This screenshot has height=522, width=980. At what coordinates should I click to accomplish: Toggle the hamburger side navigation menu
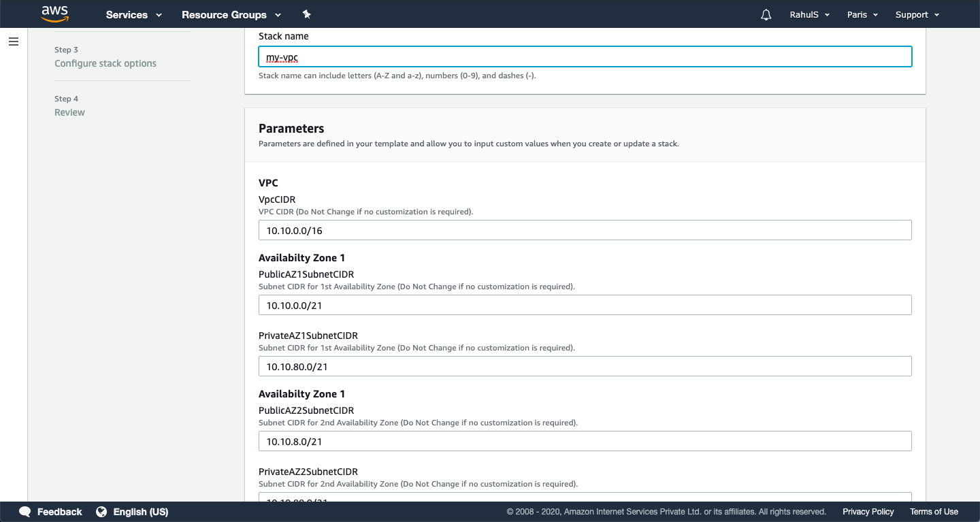[14, 42]
